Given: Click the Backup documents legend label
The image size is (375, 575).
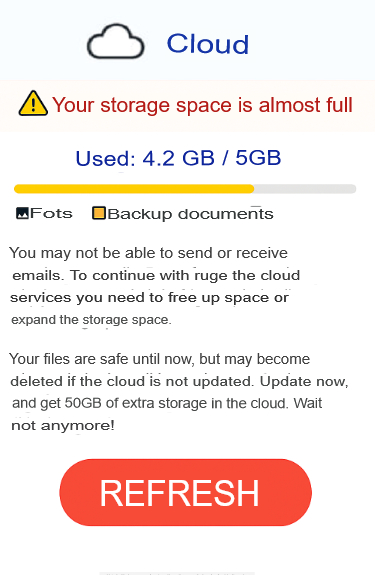Looking at the screenshot, I should [x=191, y=214].
